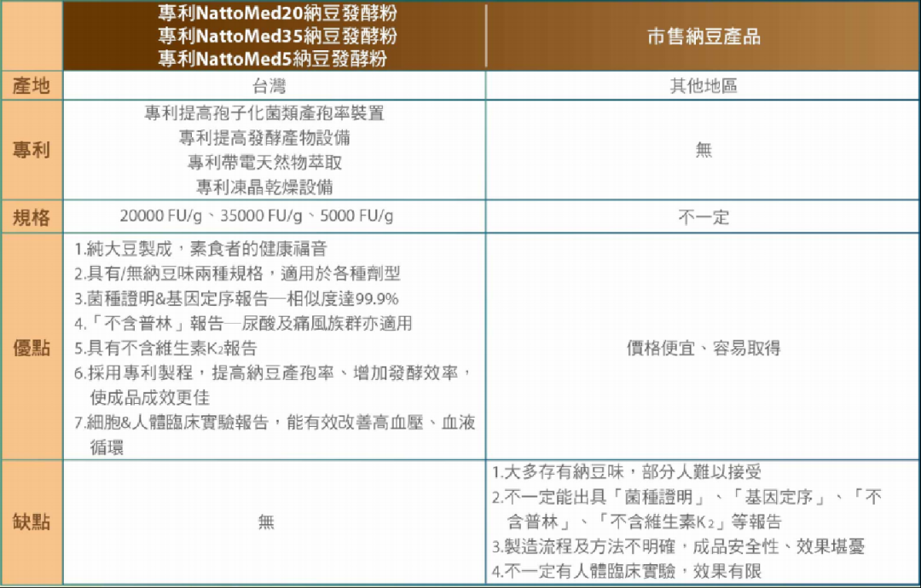Select the 無 cell in 專利 row
Screen dimensions: 921x588
[704, 150]
